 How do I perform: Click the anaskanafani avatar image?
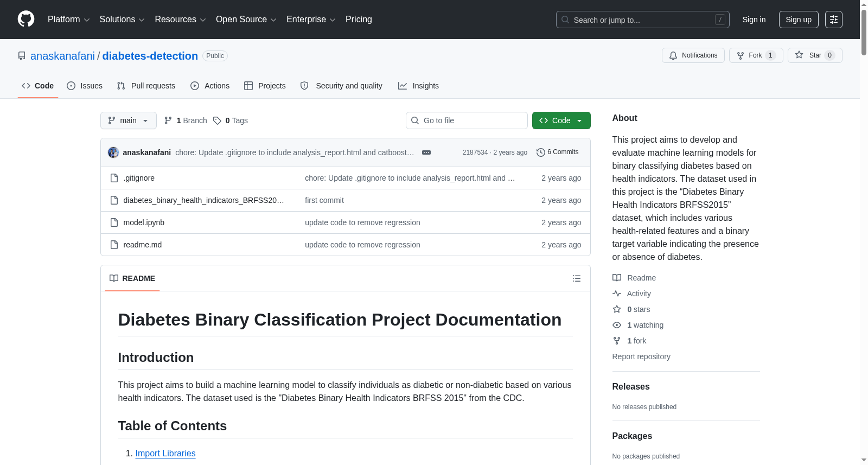tap(113, 152)
